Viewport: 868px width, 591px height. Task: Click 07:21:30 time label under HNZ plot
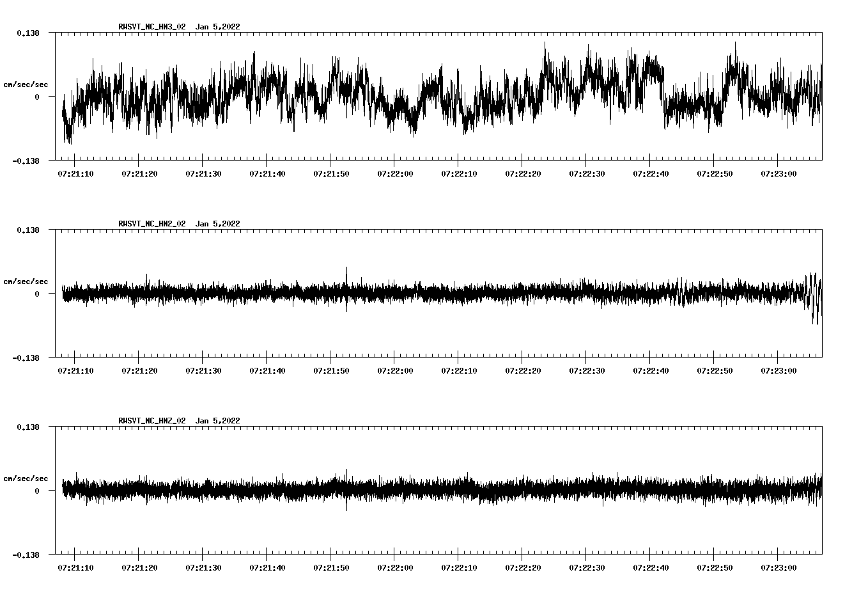[x=203, y=567]
